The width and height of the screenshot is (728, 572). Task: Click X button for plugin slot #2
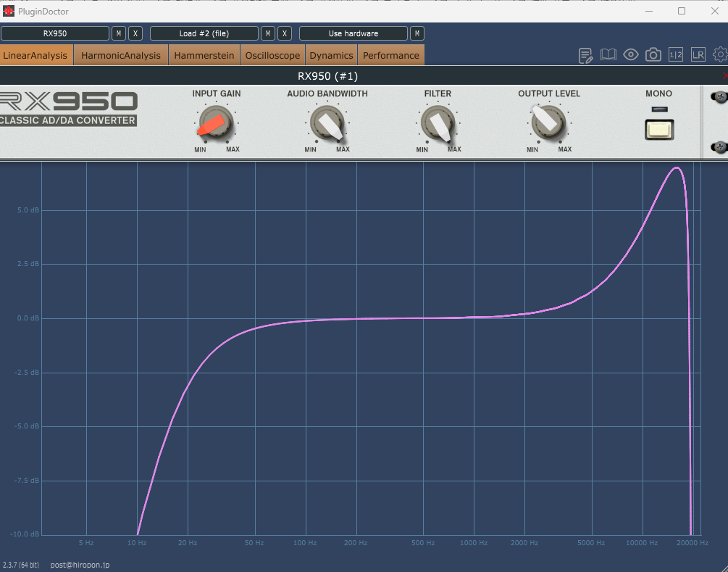pos(285,33)
